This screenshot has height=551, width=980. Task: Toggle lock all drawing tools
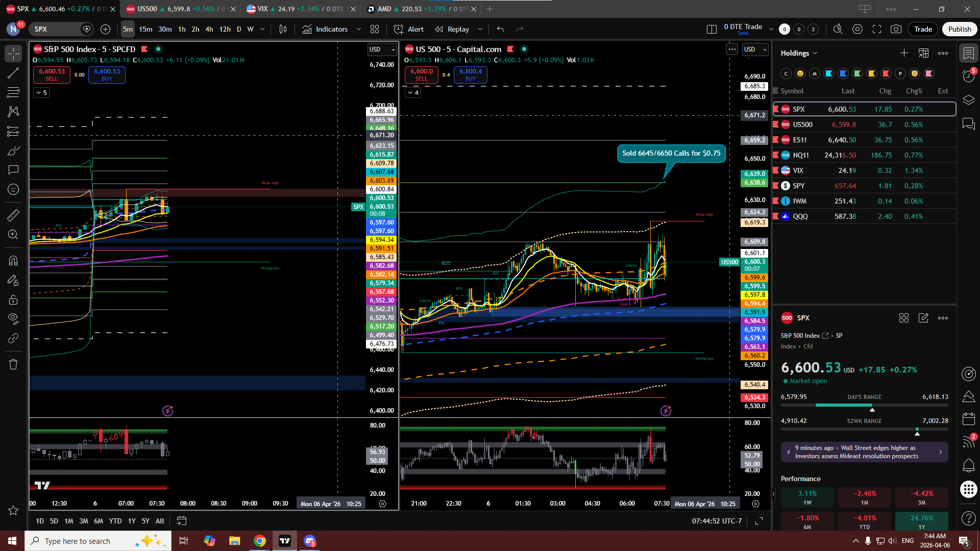[x=13, y=299]
